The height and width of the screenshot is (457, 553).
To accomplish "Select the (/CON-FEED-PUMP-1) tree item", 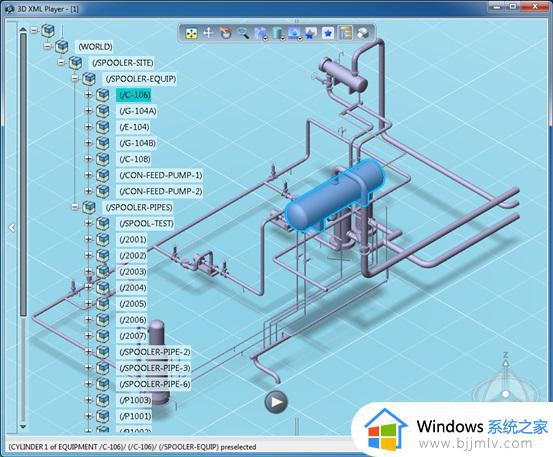I will pos(160,175).
